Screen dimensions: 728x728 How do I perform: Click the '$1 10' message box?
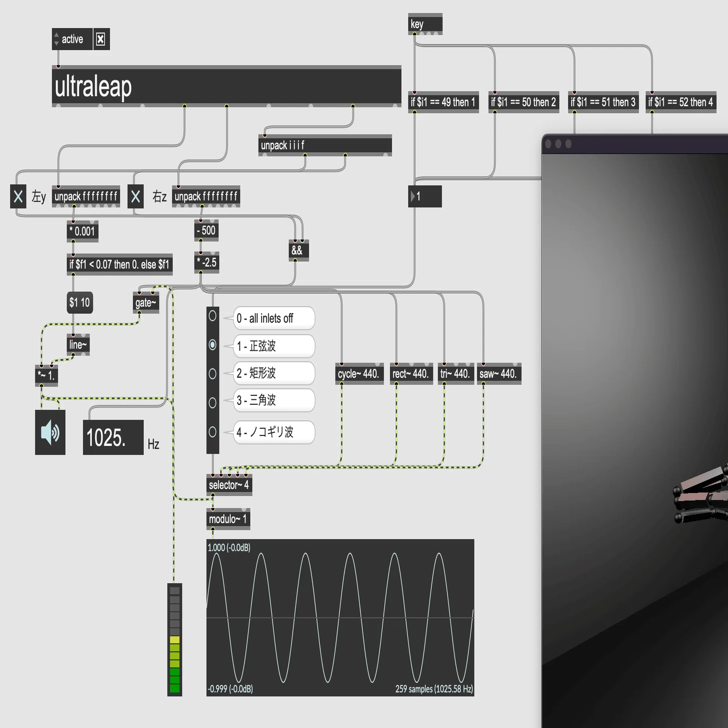pos(80,303)
